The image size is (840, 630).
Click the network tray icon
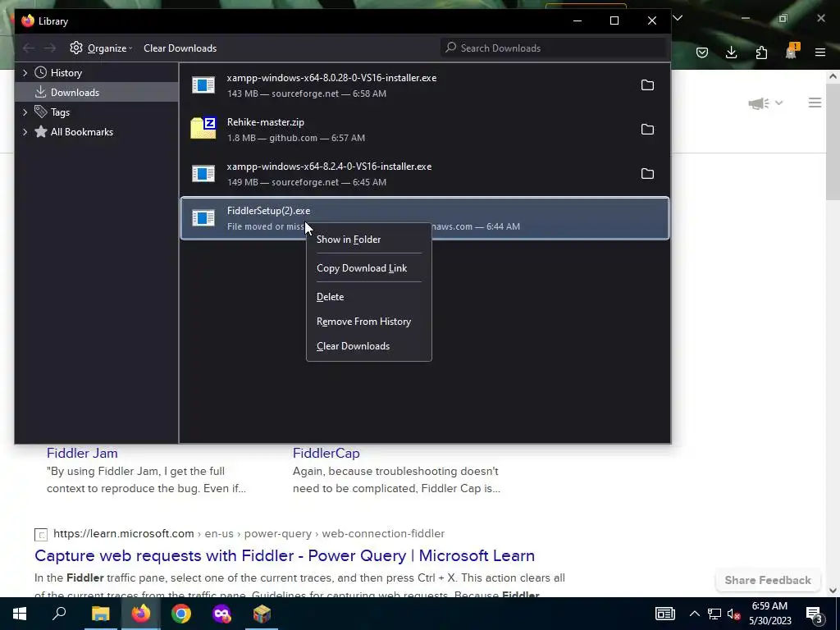(x=714, y=614)
